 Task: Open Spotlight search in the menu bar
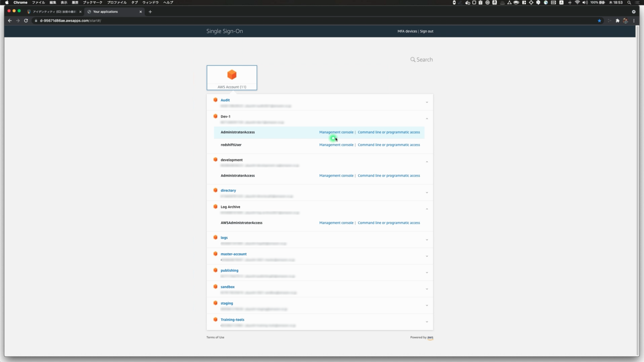[629, 2]
